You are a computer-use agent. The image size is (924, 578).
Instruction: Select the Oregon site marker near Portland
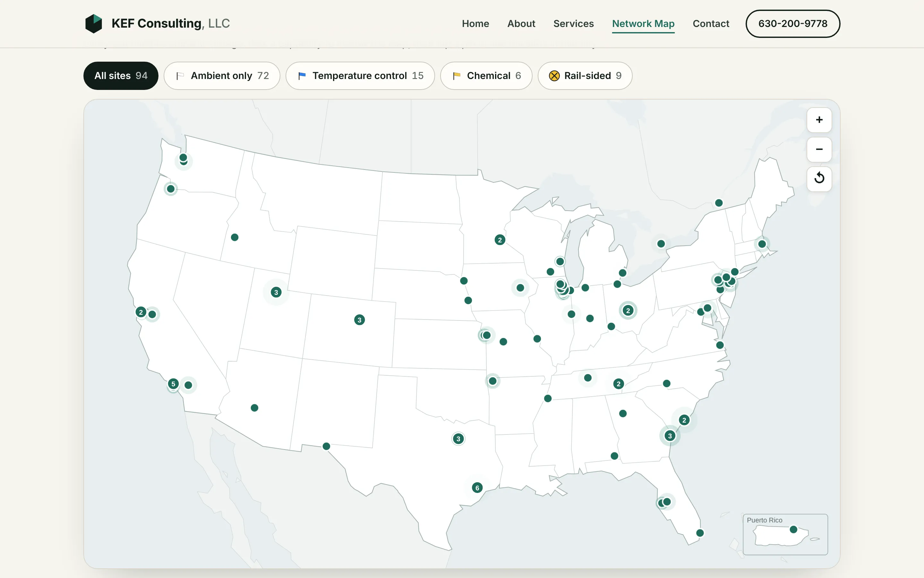tap(171, 189)
